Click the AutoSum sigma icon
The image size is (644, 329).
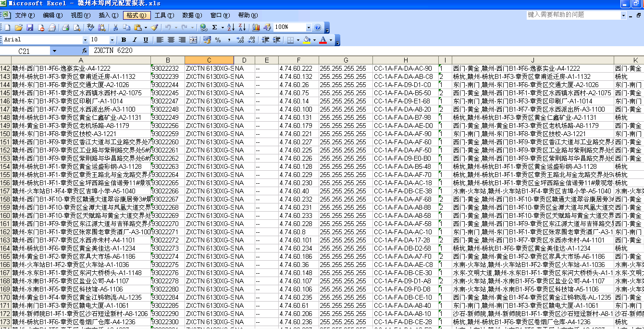(214, 27)
